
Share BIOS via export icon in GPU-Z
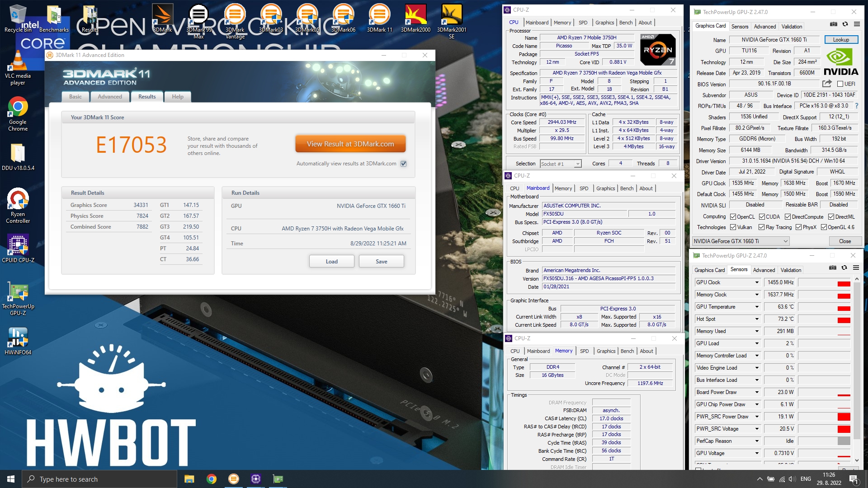(x=827, y=84)
